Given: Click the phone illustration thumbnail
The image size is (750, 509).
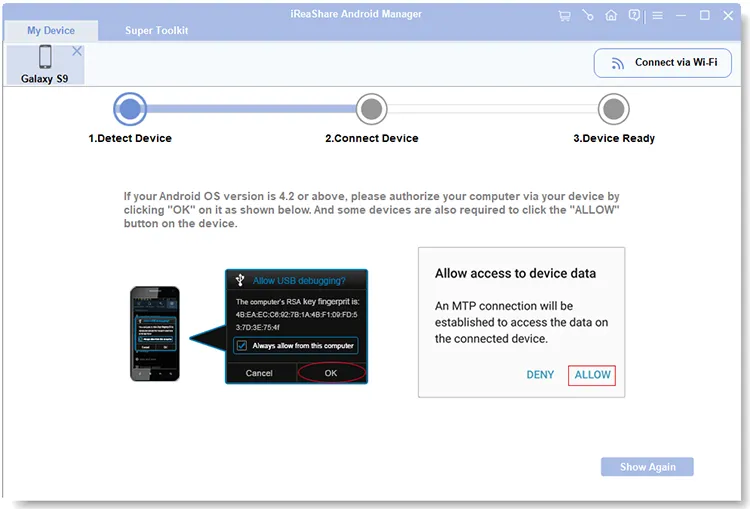Looking at the screenshot, I should pos(155,333).
